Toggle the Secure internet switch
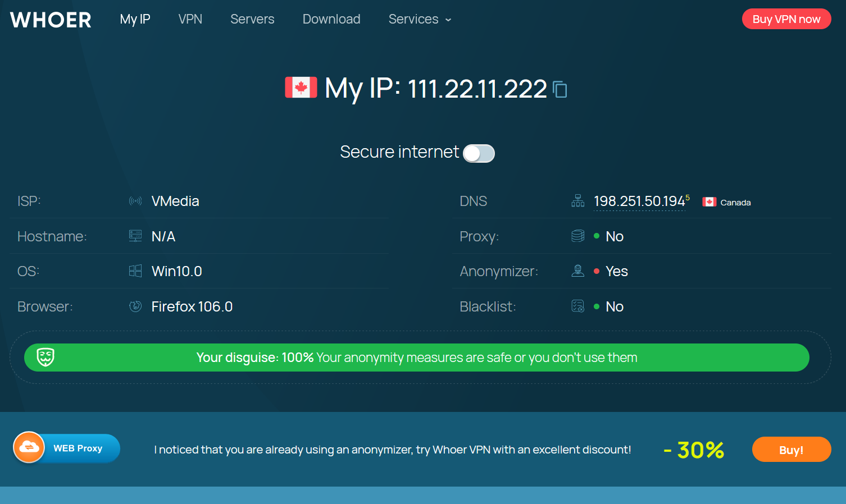Image resolution: width=846 pixels, height=504 pixels. click(479, 153)
